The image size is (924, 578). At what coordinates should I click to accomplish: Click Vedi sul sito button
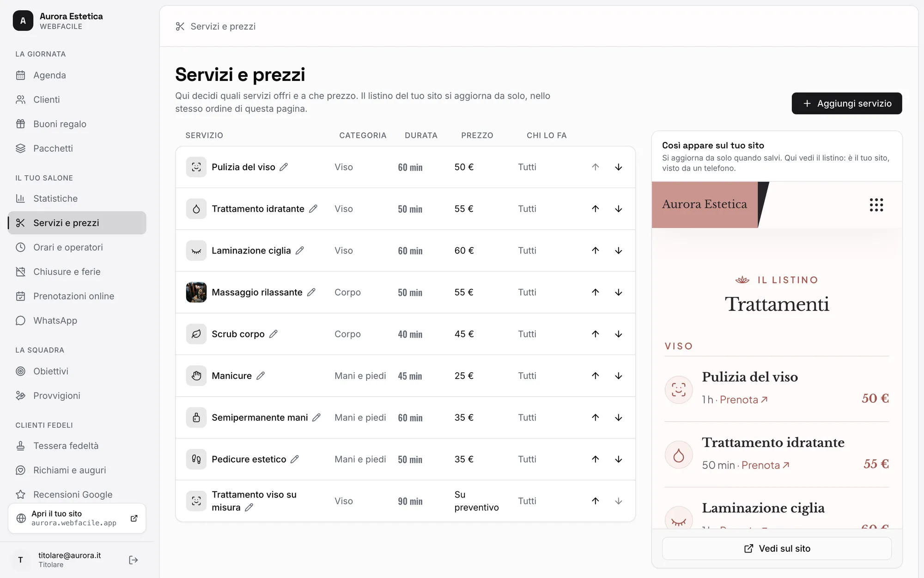coord(777,548)
